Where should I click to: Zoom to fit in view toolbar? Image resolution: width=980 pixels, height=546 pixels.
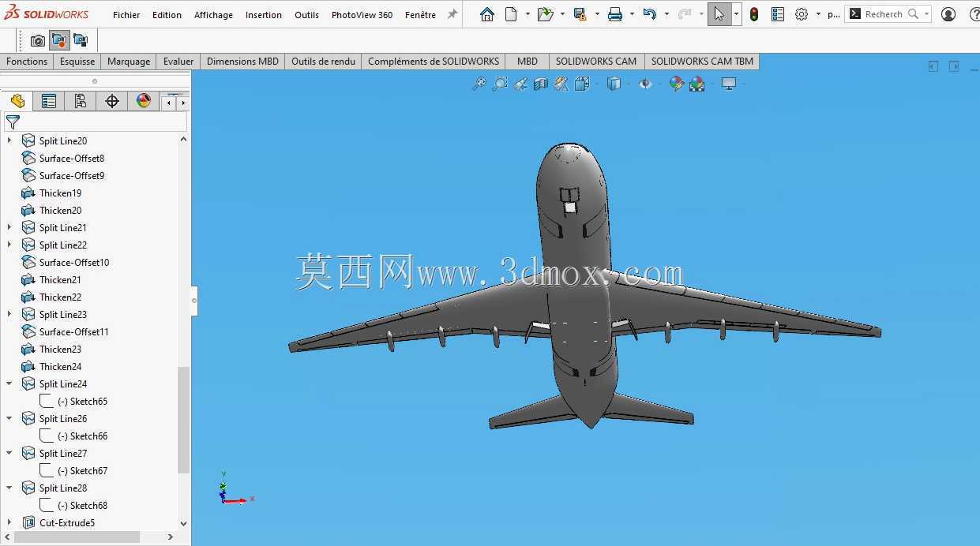(x=479, y=84)
